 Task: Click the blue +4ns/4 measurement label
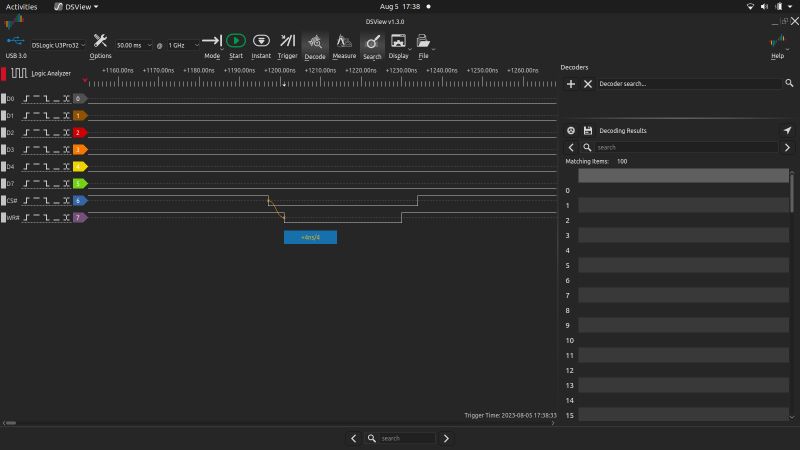click(x=310, y=237)
